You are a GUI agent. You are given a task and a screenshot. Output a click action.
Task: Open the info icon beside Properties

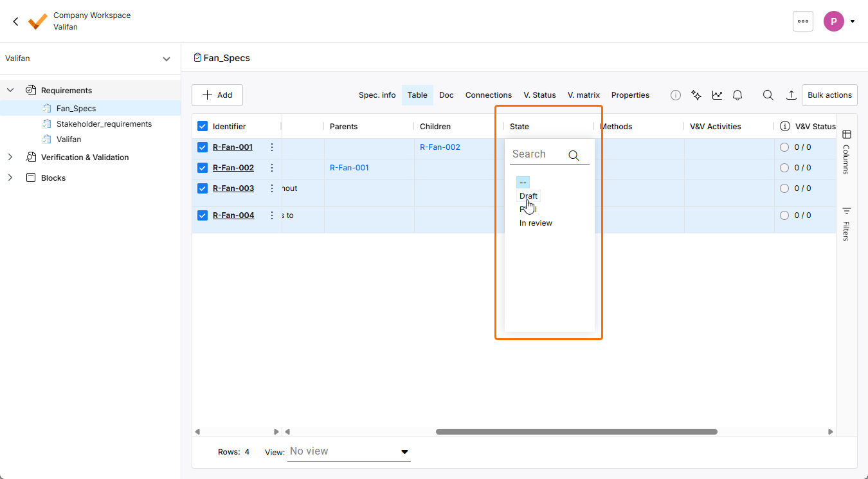(676, 95)
